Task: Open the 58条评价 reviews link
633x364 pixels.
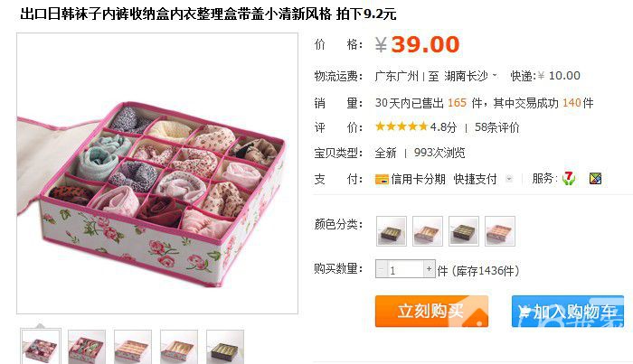Action: pos(497,127)
